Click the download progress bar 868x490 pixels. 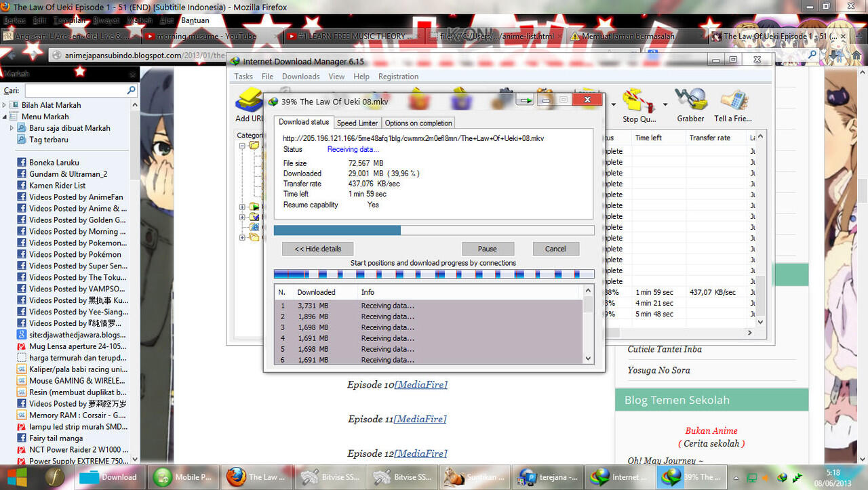tap(434, 230)
